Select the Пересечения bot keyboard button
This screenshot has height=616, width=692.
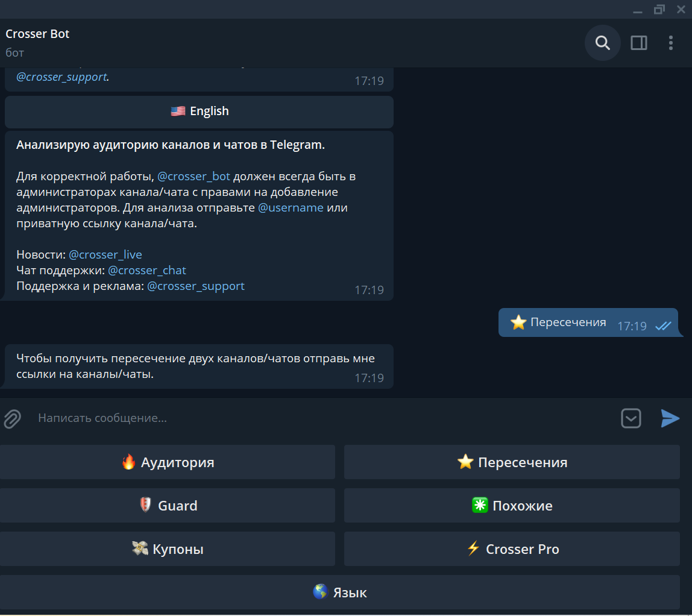click(512, 462)
